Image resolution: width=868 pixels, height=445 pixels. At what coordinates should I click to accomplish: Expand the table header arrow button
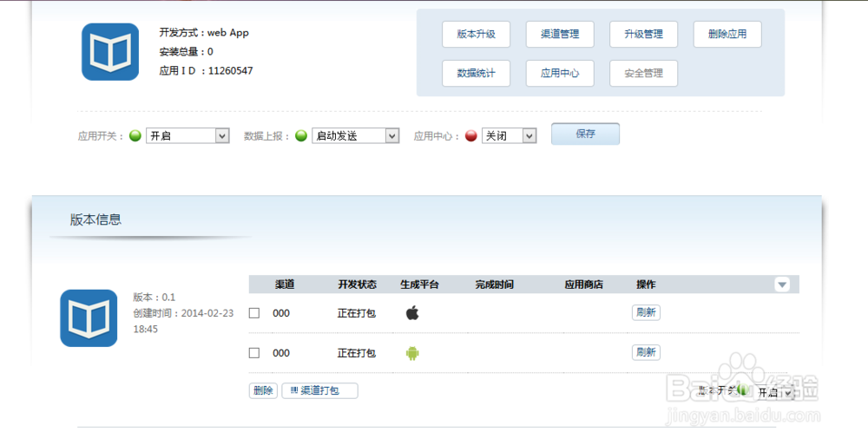click(x=782, y=285)
